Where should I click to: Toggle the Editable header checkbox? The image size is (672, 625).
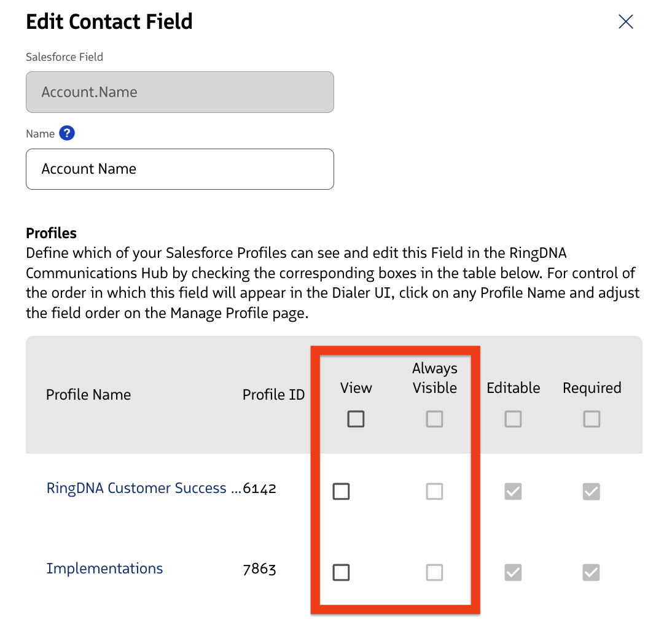point(513,419)
